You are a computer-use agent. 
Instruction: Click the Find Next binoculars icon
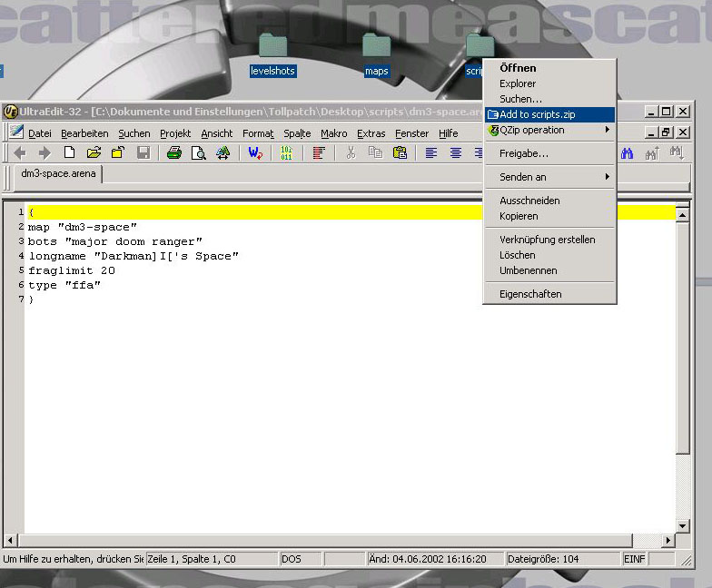[x=676, y=152]
